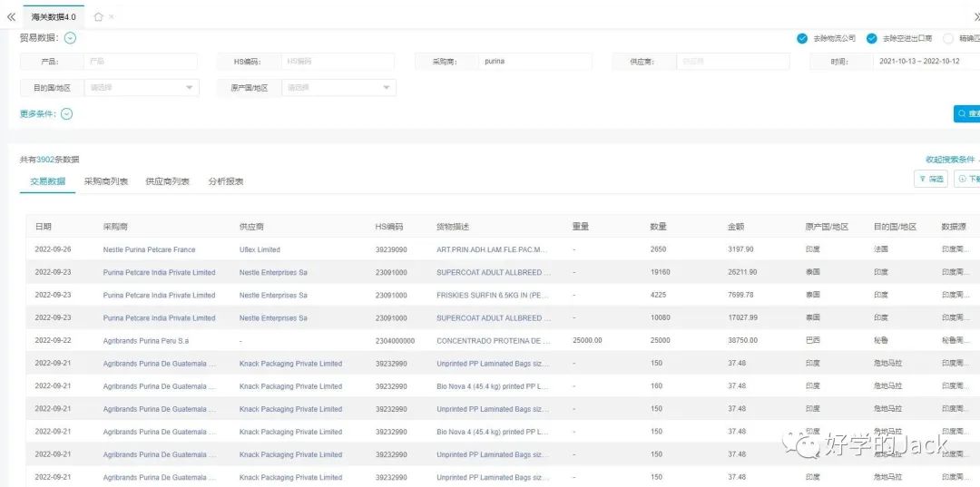This screenshot has width=980, height=487.
Task: Switch to the 采购商列表 tab
Action: click(106, 181)
